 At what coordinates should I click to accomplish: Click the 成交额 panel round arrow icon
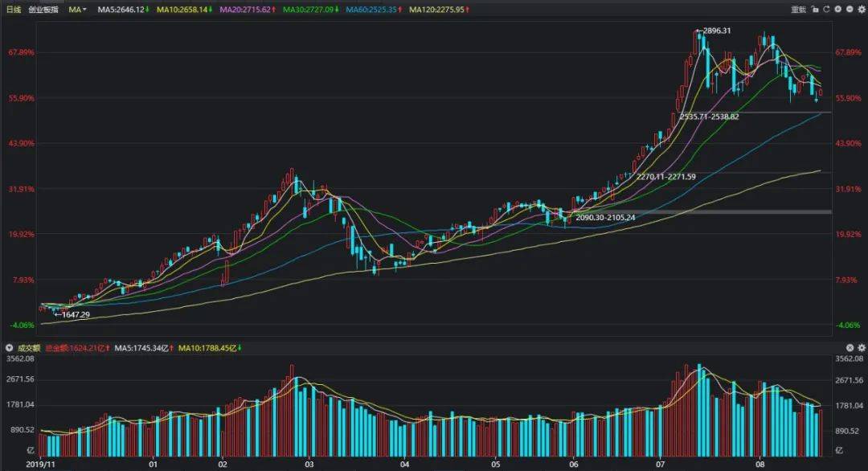(9, 348)
